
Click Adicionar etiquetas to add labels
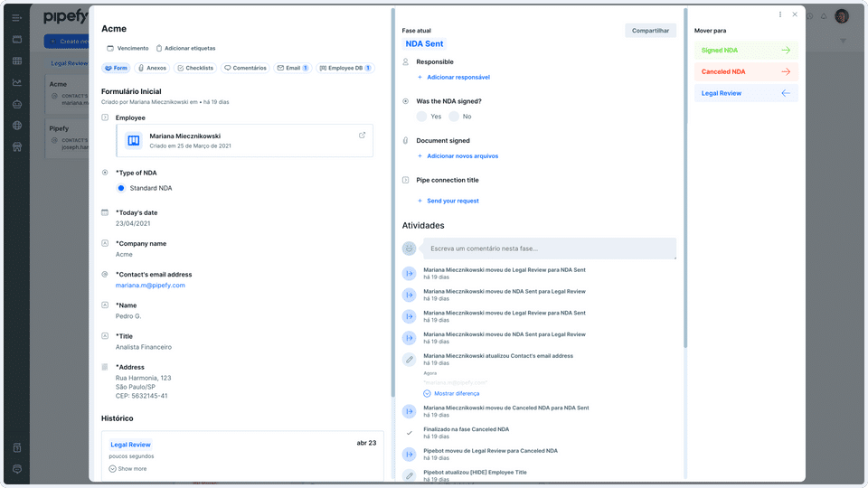[185, 48]
